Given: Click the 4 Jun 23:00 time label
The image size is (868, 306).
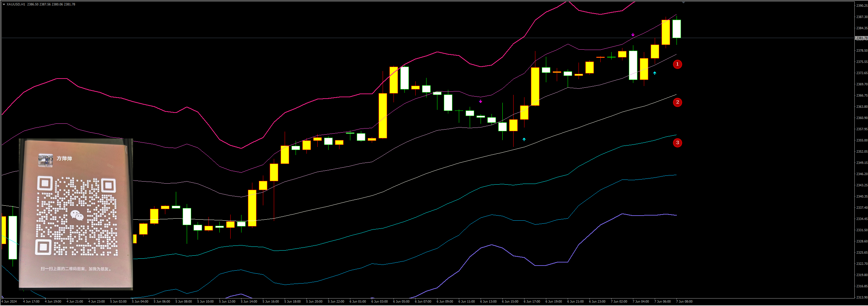Looking at the screenshot, I should (x=97, y=302).
